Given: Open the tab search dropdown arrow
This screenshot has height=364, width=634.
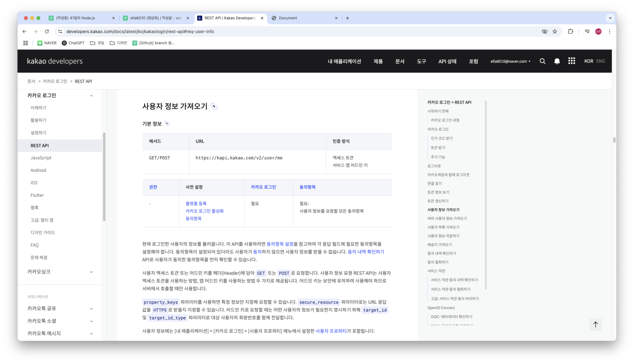Looking at the screenshot, I should 610,18.
